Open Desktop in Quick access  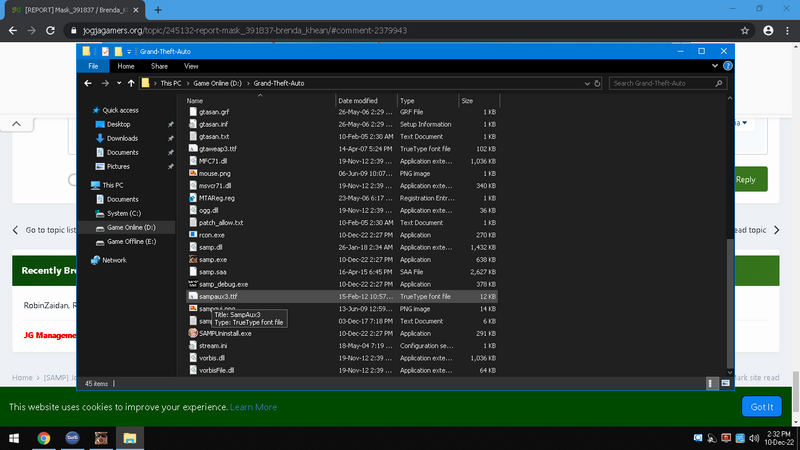[118, 124]
